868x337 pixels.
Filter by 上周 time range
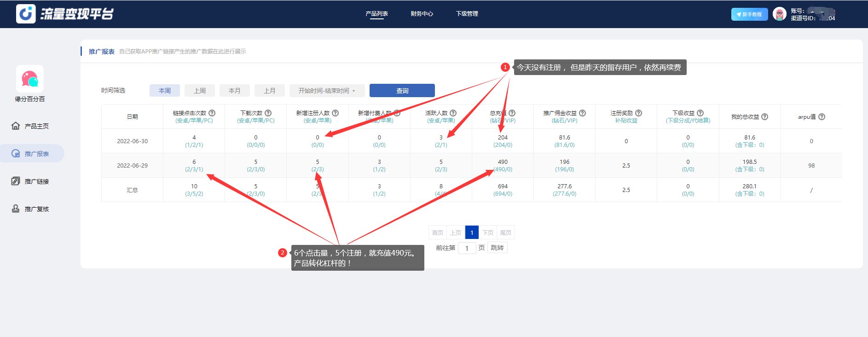(x=200, y=91)
